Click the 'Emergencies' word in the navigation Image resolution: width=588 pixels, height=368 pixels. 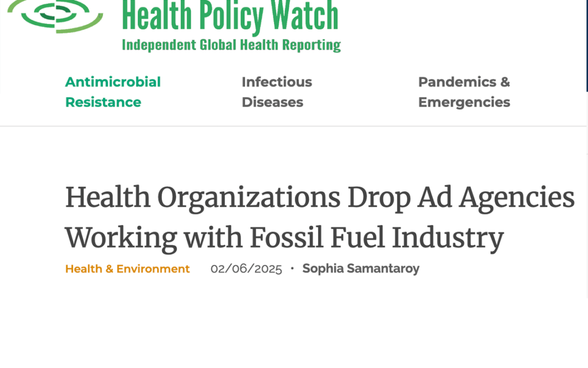pyautogui.click(x=464, y=102)
